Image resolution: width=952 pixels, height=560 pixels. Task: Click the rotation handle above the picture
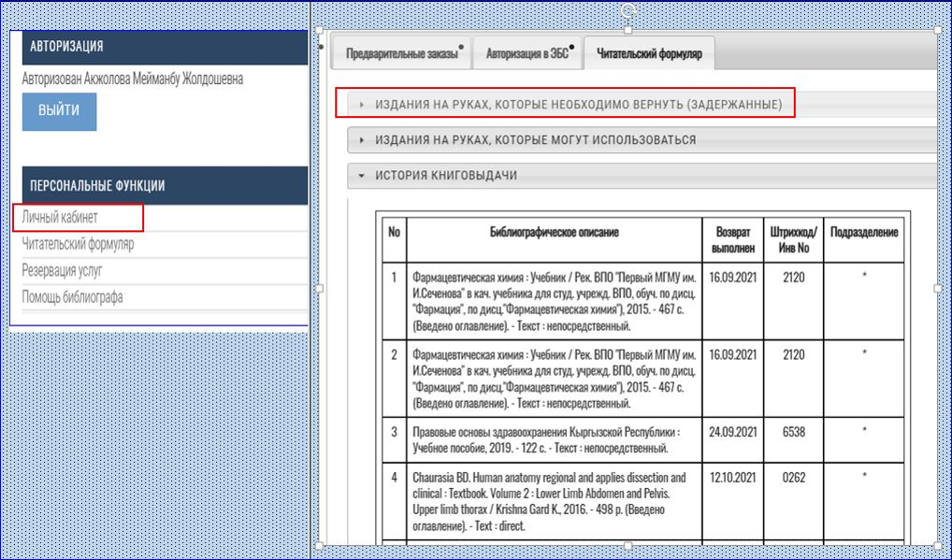(628, 9)
